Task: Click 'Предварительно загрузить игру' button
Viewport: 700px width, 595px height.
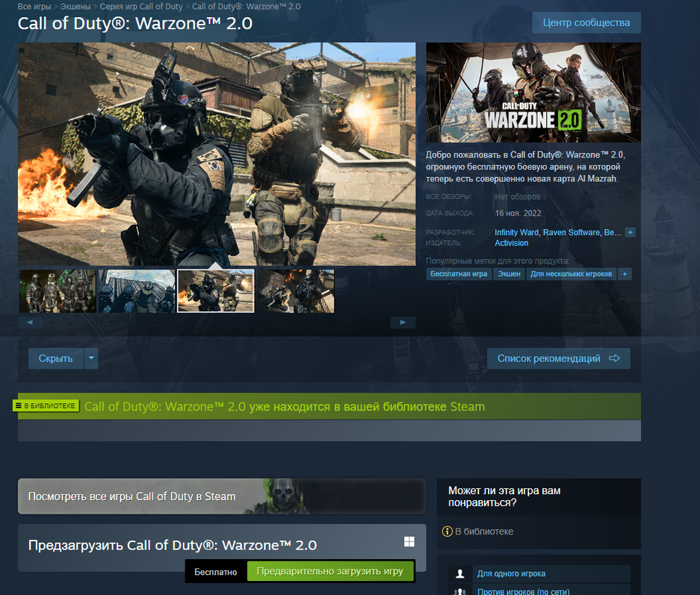Action: tap(330, 571)
